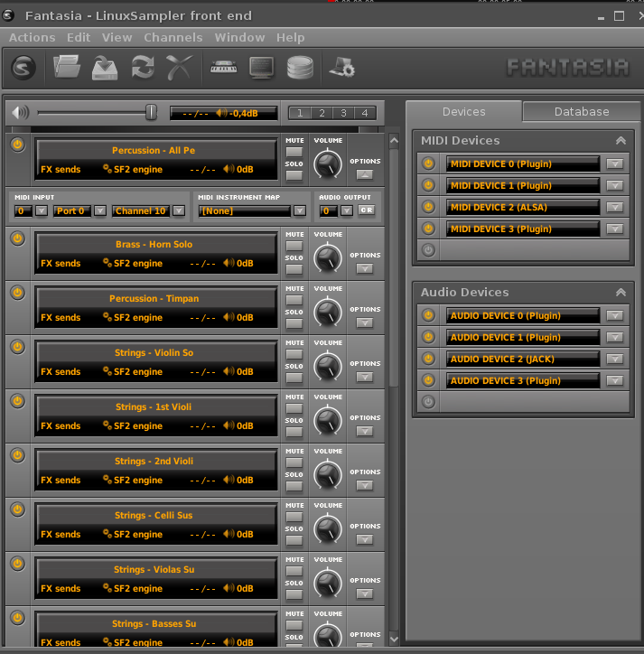
Task: Open the Window menu
Action: (240, 38)
